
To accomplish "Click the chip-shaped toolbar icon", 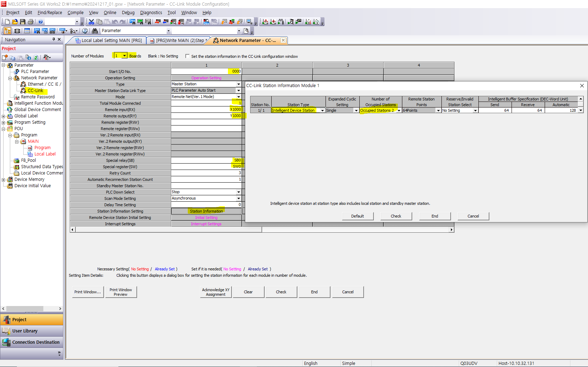I will 17,31.
